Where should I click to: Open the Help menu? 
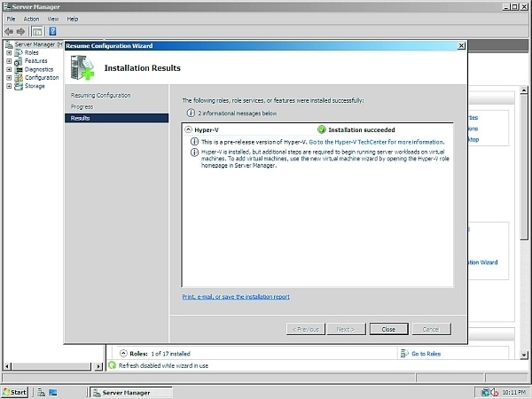tap(73, 19)
